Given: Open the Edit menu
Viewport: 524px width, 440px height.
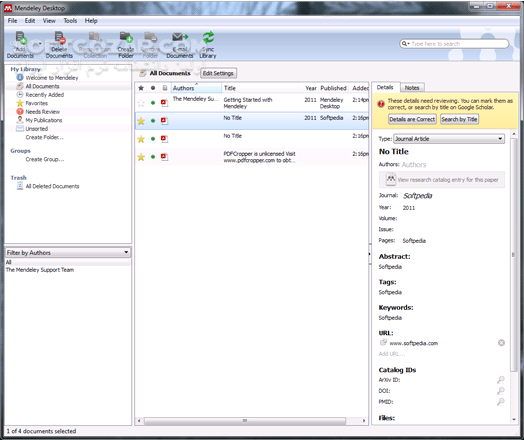Looking at the screenshot, I should [x=30, y=21].
